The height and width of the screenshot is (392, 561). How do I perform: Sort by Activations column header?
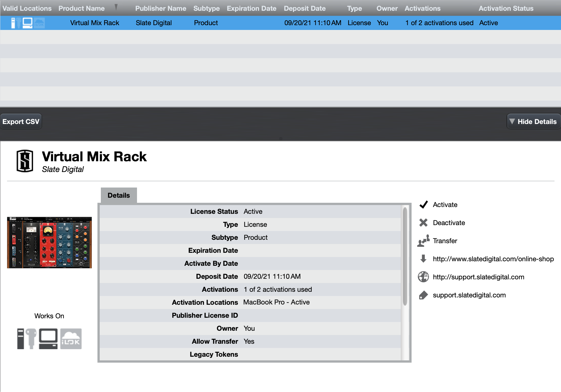click(x=423, y=8)
